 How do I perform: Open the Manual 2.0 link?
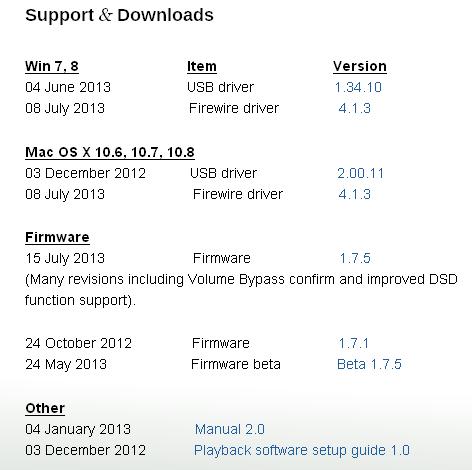(230, 429)
